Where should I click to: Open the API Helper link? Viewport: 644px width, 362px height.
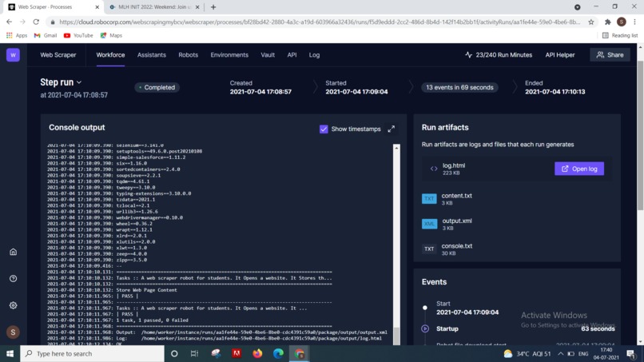[560, 54]
